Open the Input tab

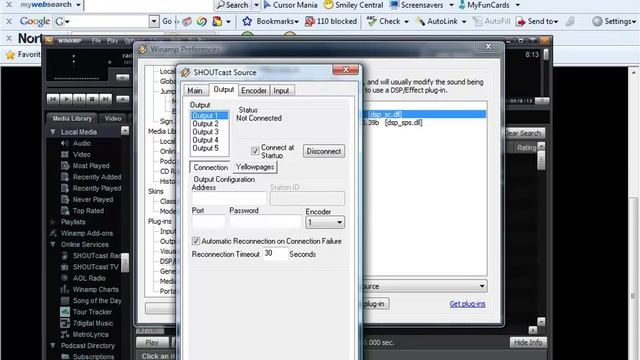pos(281,91)
